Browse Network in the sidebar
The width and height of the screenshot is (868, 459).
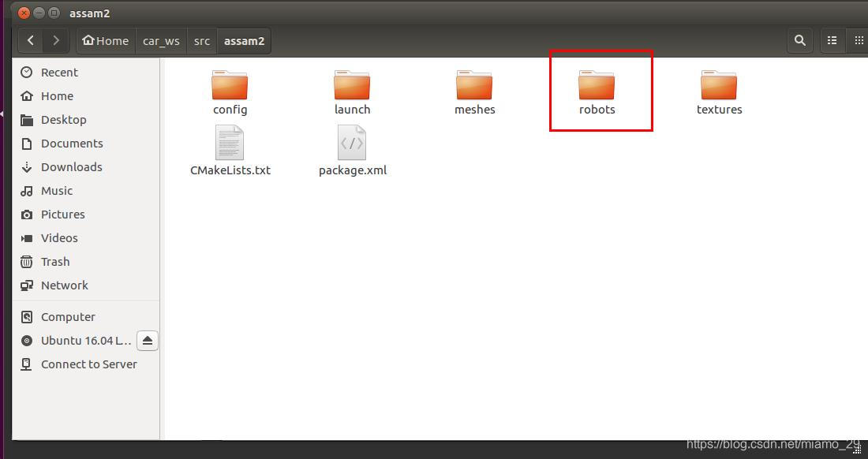(x=86, y=285)
